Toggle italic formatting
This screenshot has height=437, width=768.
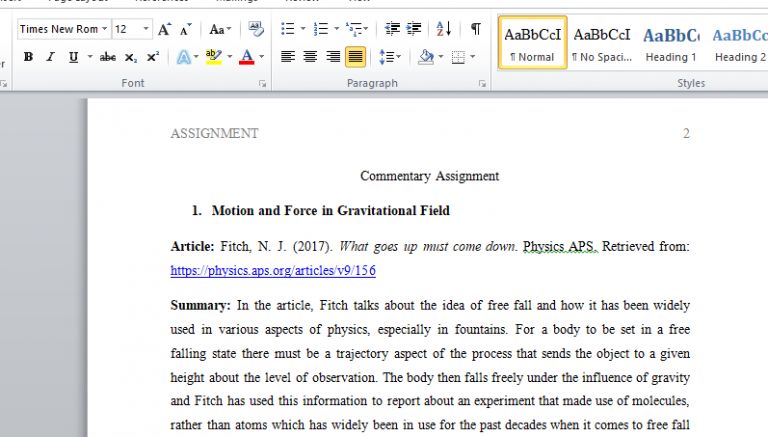point(51,57)
